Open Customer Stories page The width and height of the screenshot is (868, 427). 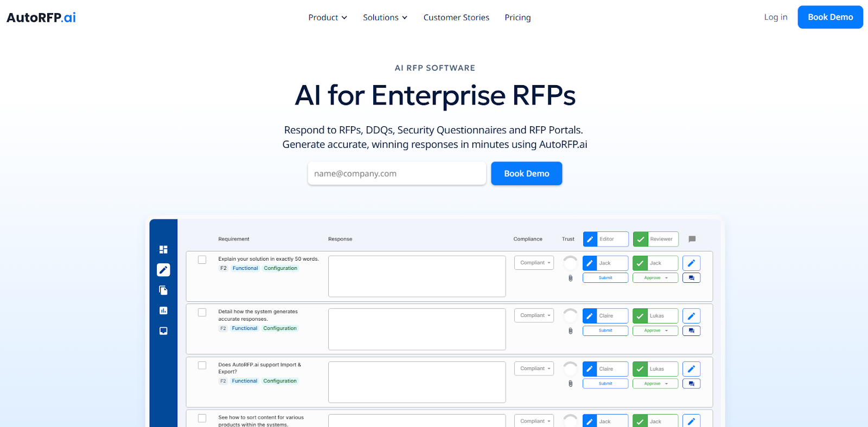[456, 17]
